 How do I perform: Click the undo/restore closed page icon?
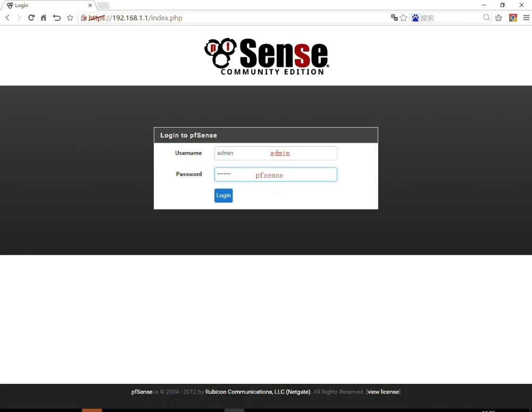pyautogui.click(x=57, y=18)
